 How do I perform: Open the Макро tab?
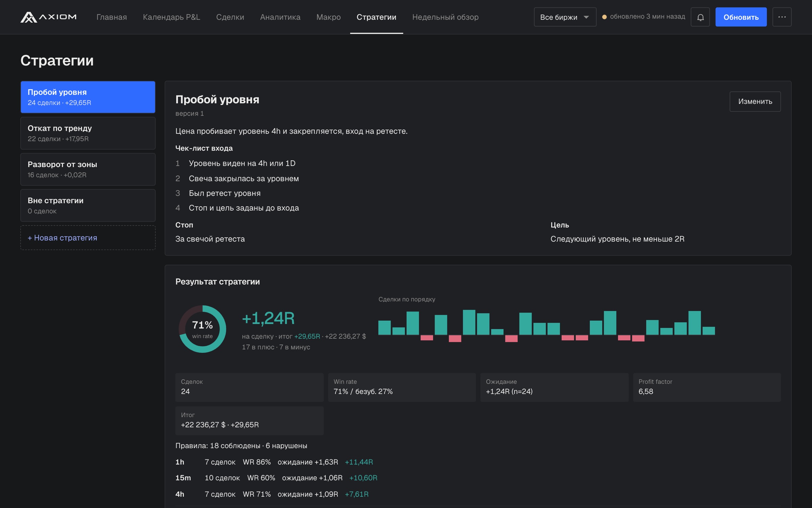click(329, 17)
